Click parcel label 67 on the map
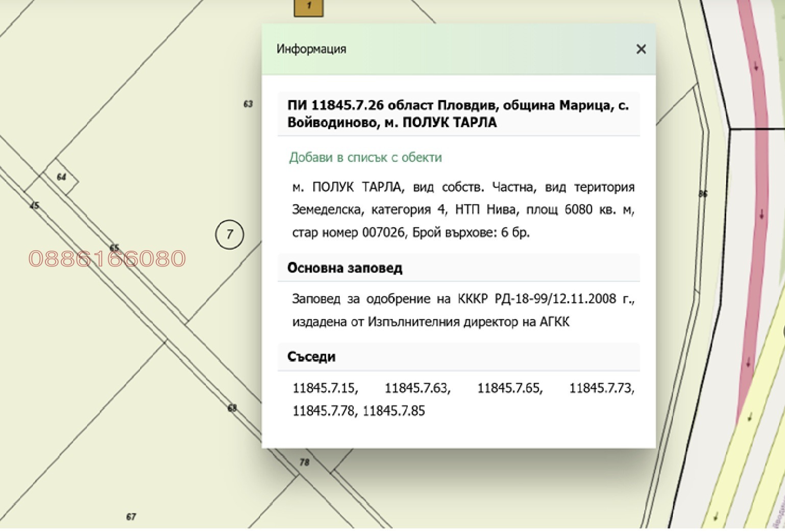Viewport: 785px width, 532px height. pos(131,517)
